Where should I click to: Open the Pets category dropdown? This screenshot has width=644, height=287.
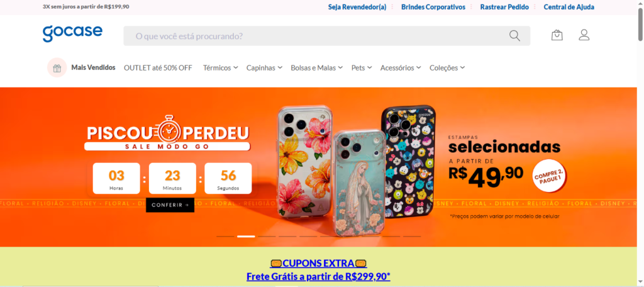coord(362,68)
